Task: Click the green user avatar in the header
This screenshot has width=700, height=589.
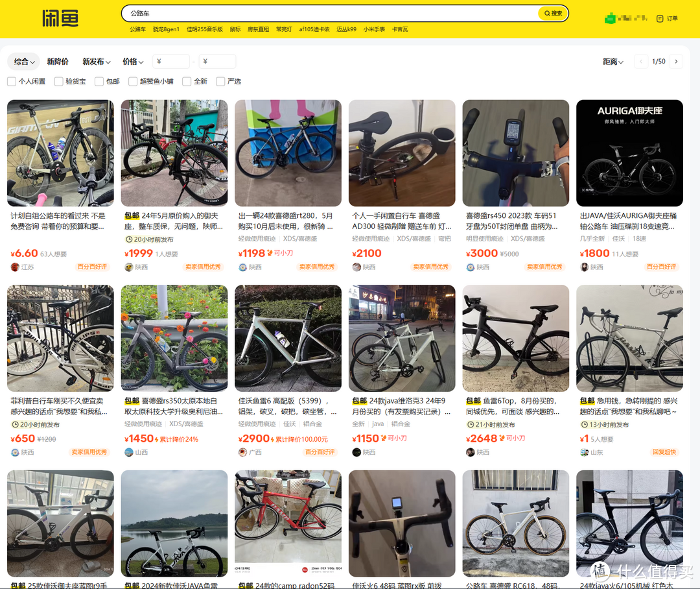Action: coord(610,19)
